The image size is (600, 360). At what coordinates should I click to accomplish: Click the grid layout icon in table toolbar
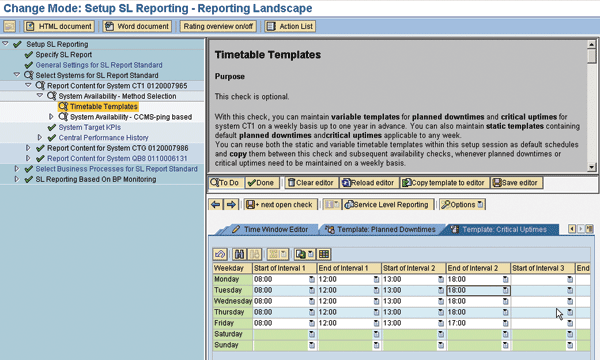point(324,254)
